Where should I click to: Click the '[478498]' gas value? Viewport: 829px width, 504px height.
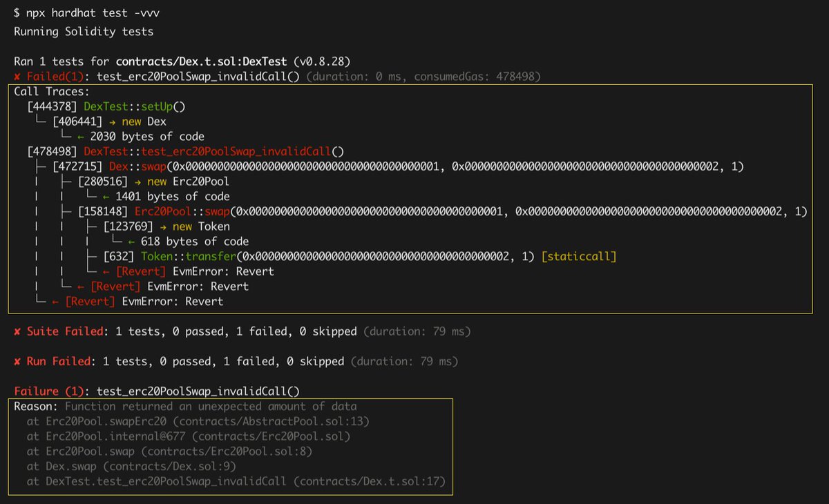click(52, 151)
